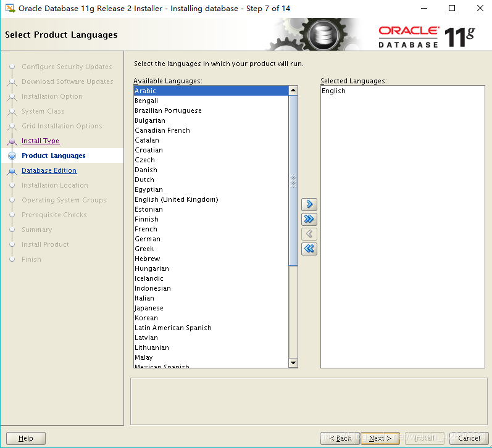Open the Install Type step link
Image resolution: width=492 pixels, height=448 pixels.
(x=41, y=141)
